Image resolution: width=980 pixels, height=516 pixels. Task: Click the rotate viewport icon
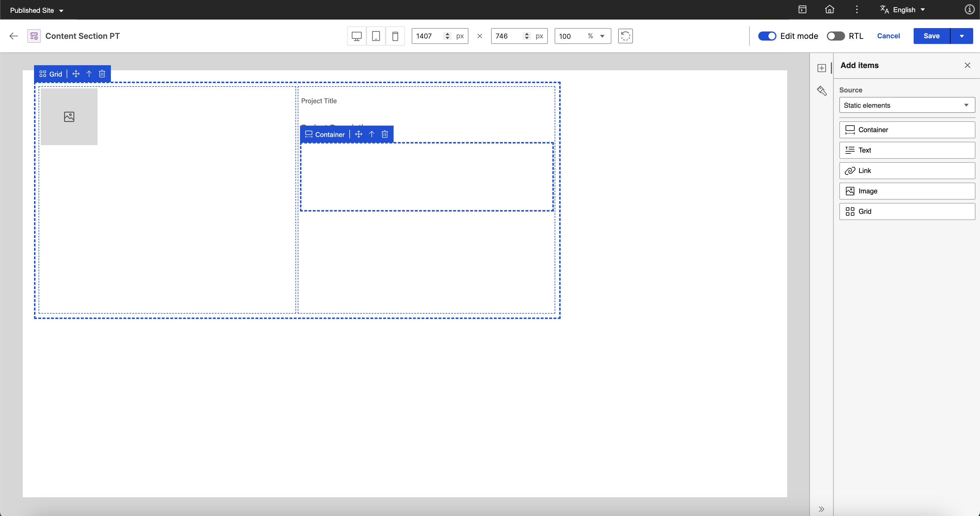[625, 36]
